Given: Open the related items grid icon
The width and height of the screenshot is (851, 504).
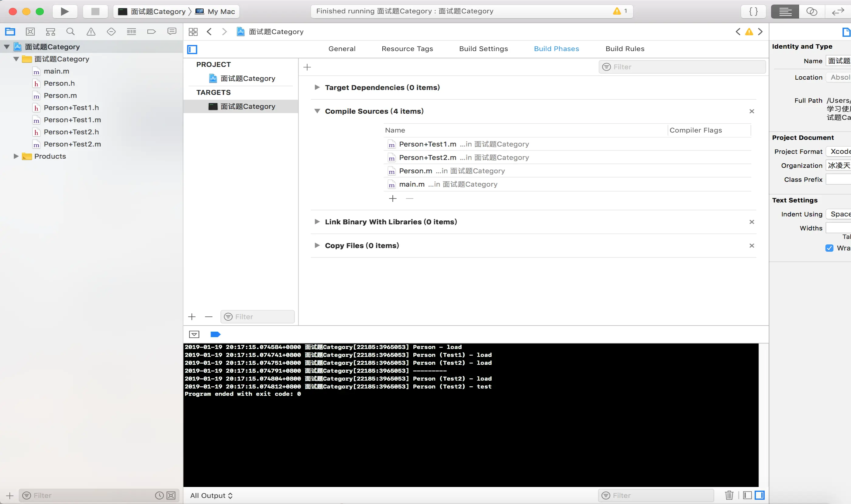Looking at the screenshot, I should coord(193,32).
